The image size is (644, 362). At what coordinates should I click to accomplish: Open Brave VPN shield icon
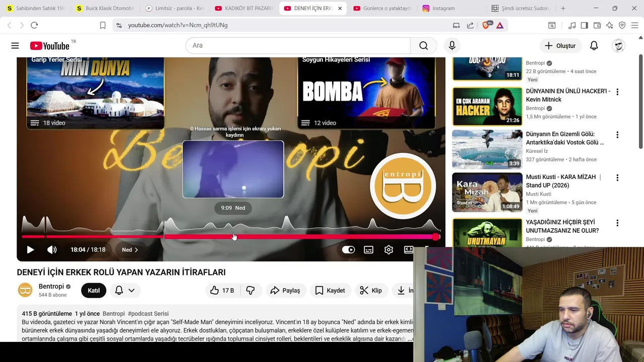[x=622, y=25]
